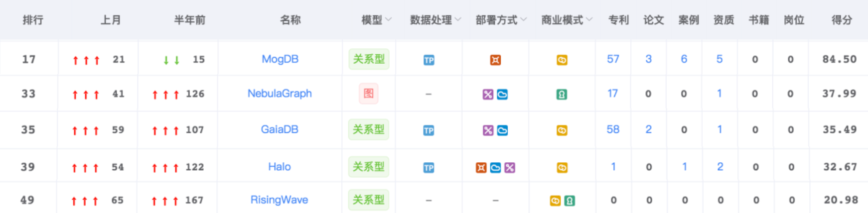The width and height of the screenshot is (868, 213).
Task: Click the 关系型 tag in Halo row
Action: (x=369, y=167)
